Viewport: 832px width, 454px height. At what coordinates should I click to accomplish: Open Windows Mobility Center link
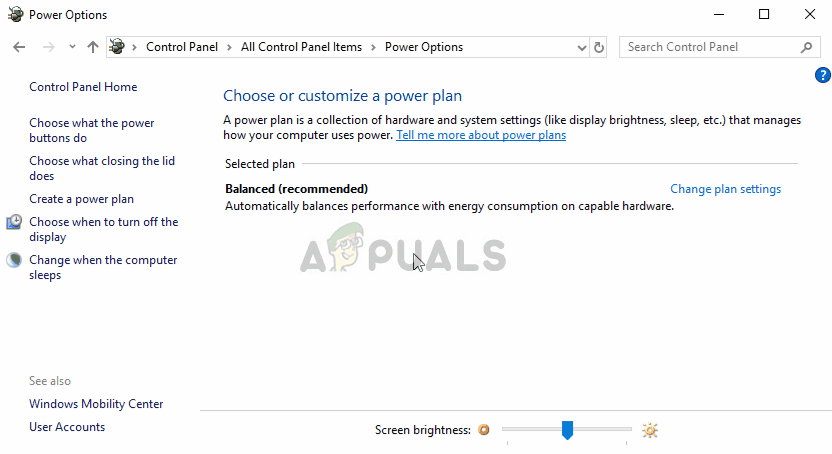pyautogui.click(x=96, y=404)
